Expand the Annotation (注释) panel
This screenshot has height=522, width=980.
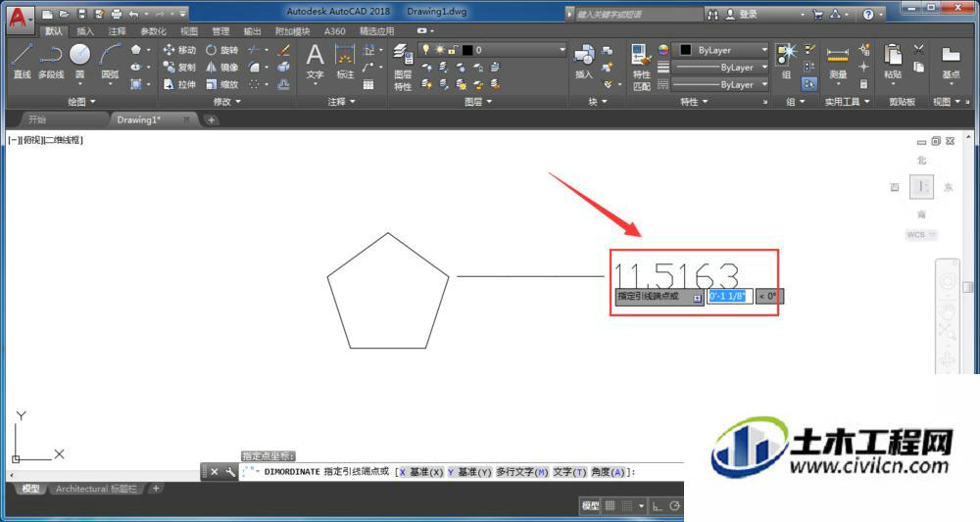pos(341,101)
